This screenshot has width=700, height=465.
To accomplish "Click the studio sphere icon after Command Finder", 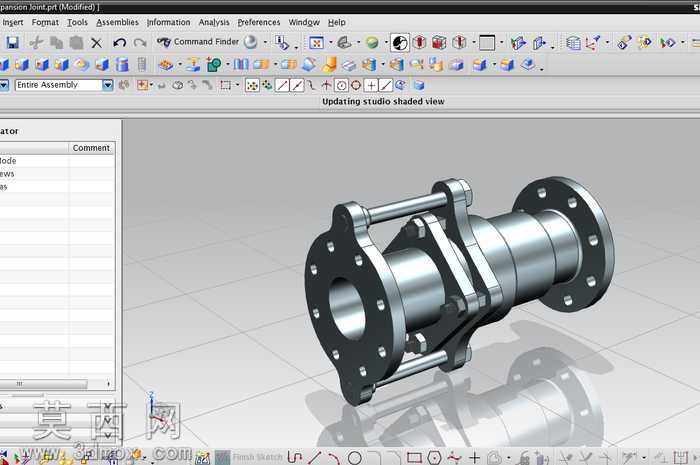I will click(x=251, y=42).
